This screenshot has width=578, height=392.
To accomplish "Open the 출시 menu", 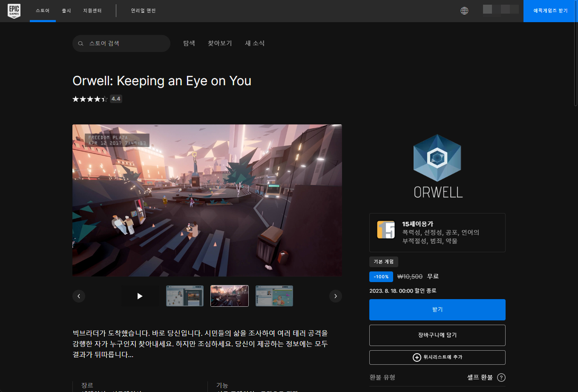I will click(66, 11).
